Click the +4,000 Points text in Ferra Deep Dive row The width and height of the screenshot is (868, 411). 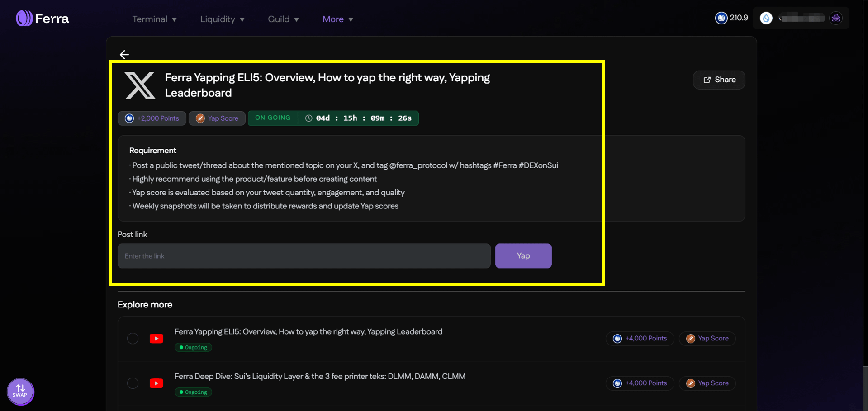click(x=646, y=383)
